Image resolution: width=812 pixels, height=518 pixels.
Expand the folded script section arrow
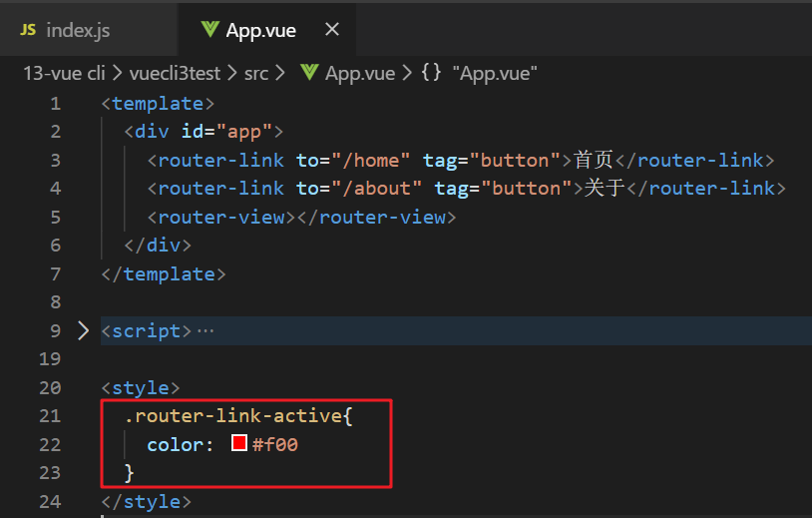tap(83, 330)
